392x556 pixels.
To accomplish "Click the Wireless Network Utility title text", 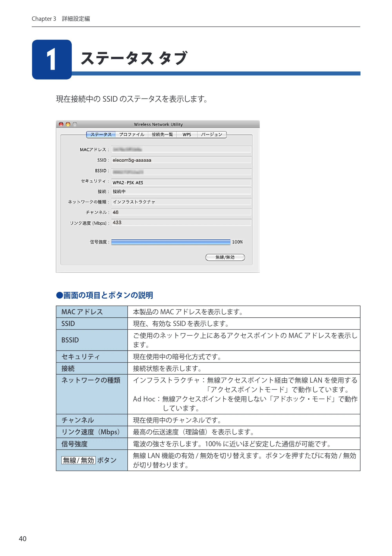I will [158, 124].
